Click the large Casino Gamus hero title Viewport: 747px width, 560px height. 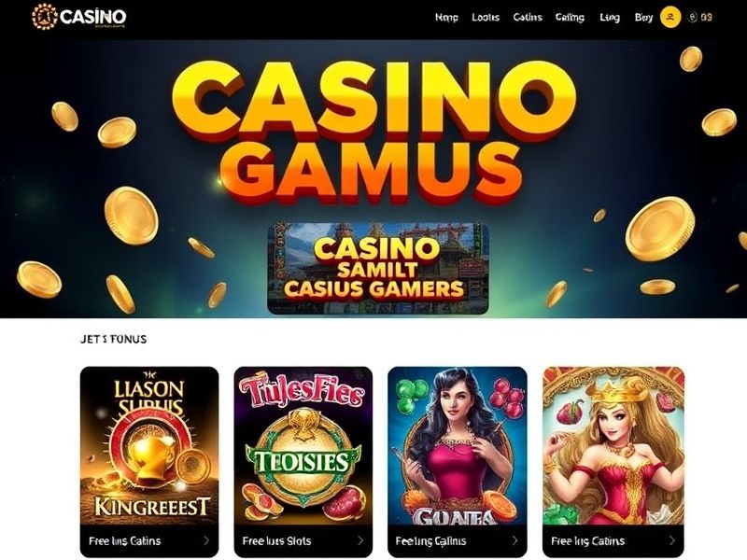[x=374, y=131]
